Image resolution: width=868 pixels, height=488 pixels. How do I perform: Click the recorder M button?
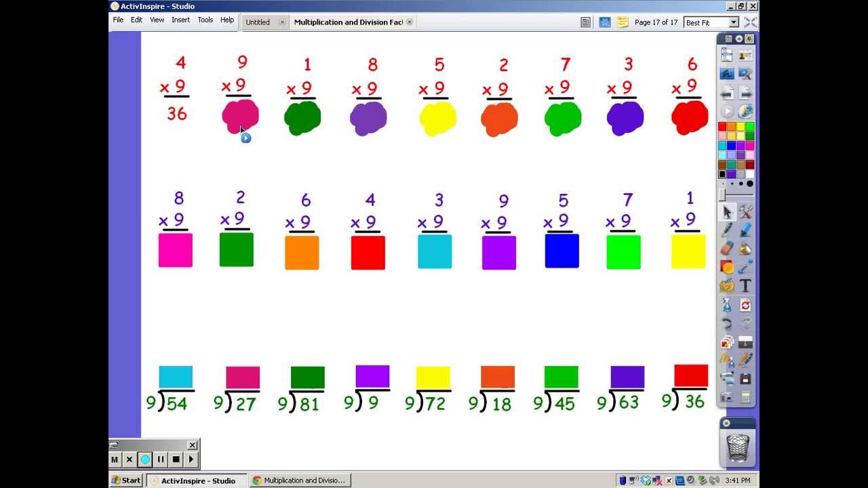click(x=114, y=459)
